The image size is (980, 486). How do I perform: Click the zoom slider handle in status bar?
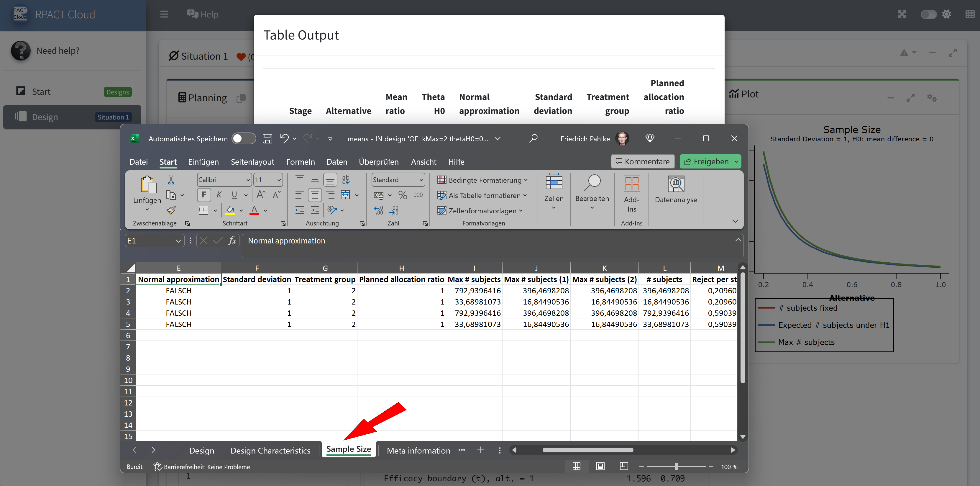(676, 467)
